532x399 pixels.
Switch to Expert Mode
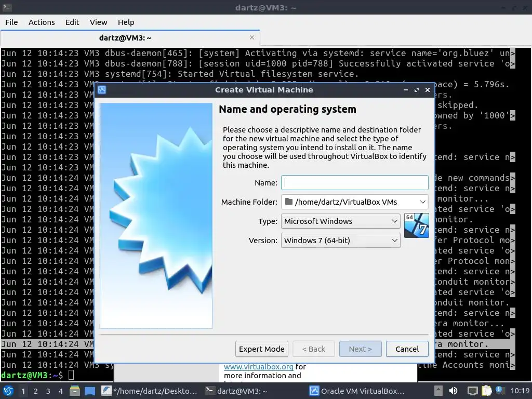pos(262,349)
